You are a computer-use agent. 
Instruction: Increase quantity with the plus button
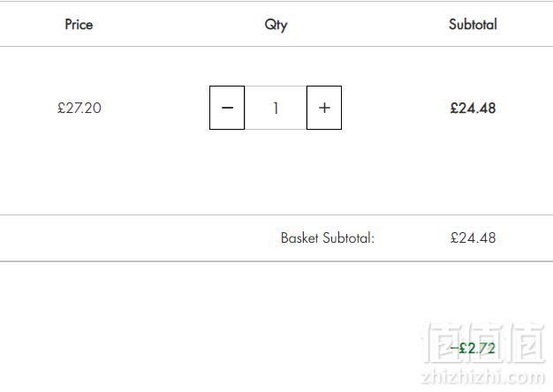tap(324, 108)
